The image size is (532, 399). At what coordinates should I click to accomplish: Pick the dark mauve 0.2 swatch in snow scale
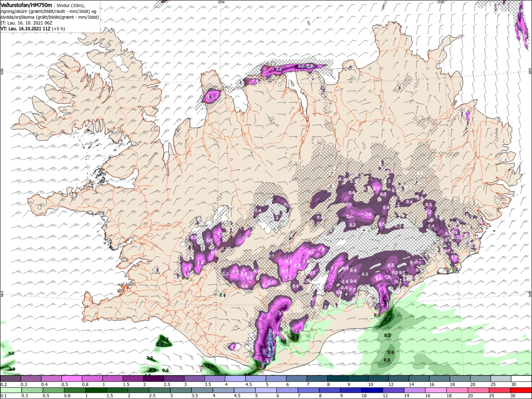click(10, 379)
